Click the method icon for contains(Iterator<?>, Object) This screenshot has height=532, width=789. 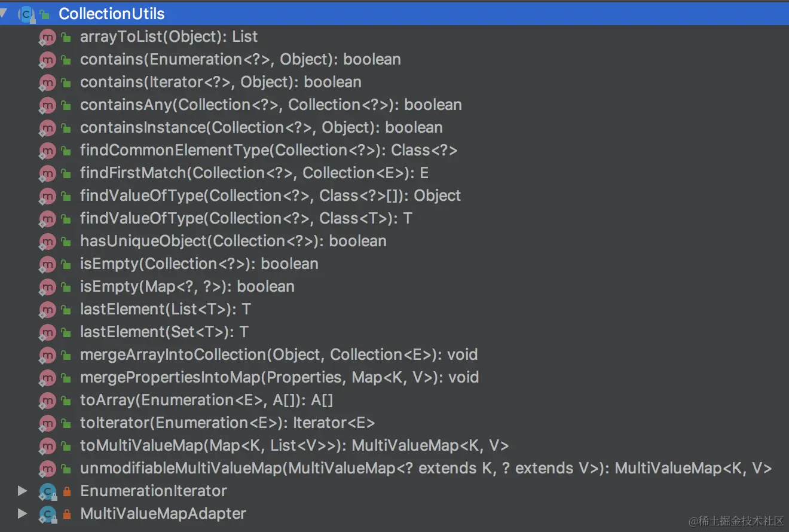47,82
